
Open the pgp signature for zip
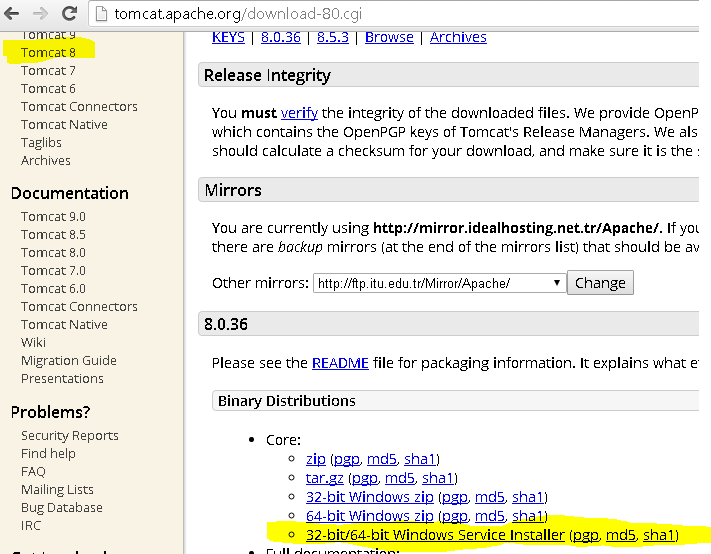tap(347, 460)
